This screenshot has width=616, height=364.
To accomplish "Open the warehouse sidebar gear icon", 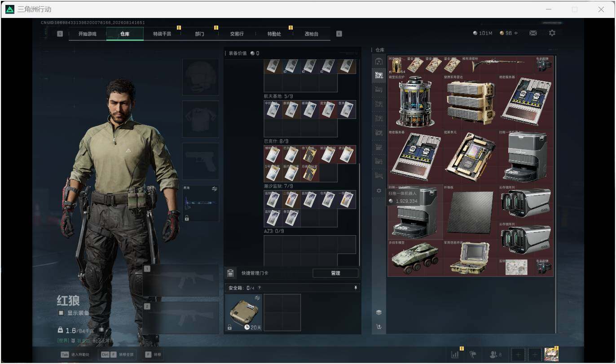I will 379,191.
